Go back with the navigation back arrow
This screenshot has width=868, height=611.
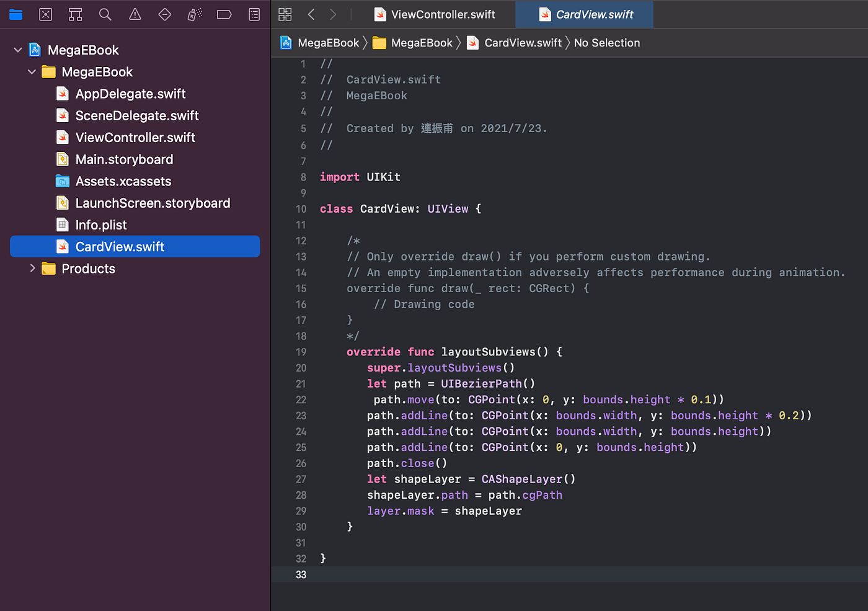[x=311, y=14]
